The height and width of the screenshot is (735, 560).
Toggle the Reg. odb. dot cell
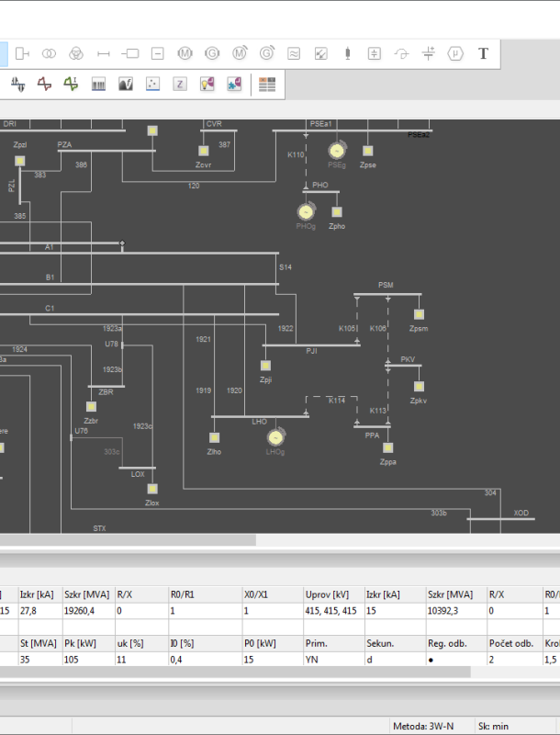pyautogui.click(x=456, y=660)
